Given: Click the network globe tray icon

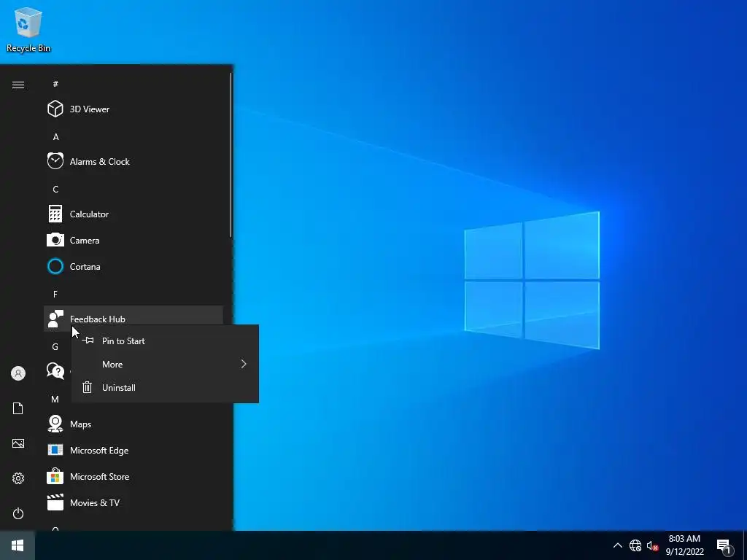Looking at the screenshot, I should pyautogui.click(x=635, y=545).
